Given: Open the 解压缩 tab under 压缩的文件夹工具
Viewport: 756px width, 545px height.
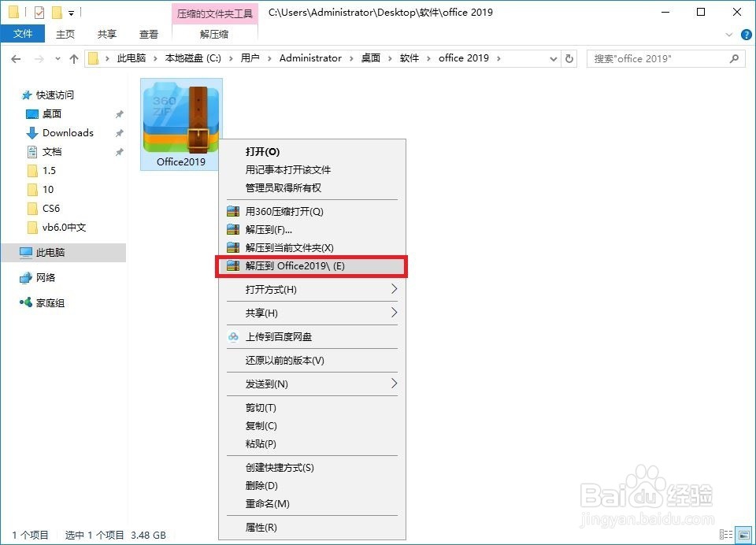Looking at the screenshot, I should [x=214, y=34].
